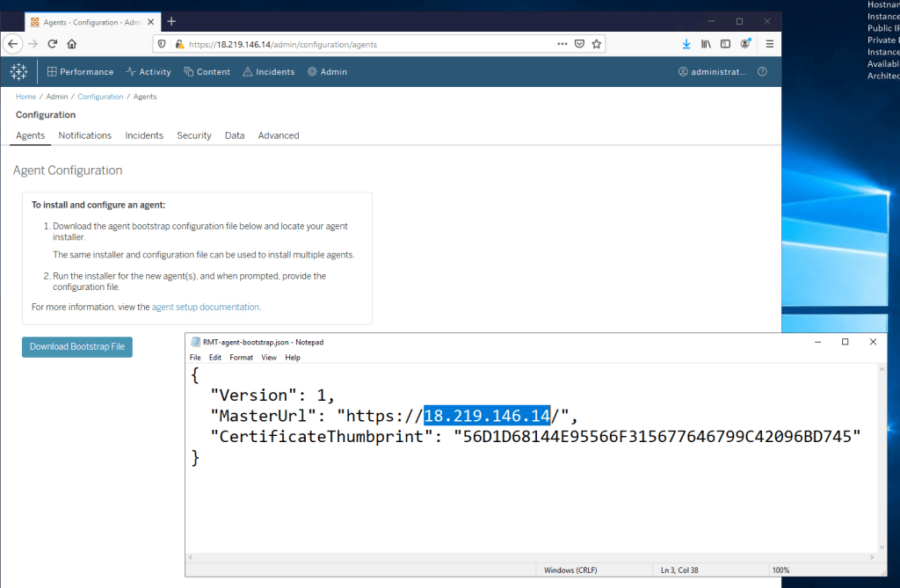The height and width of the screenshot is (588, 900).
Task: Switch to the Security tab
Action: point(194,135)
